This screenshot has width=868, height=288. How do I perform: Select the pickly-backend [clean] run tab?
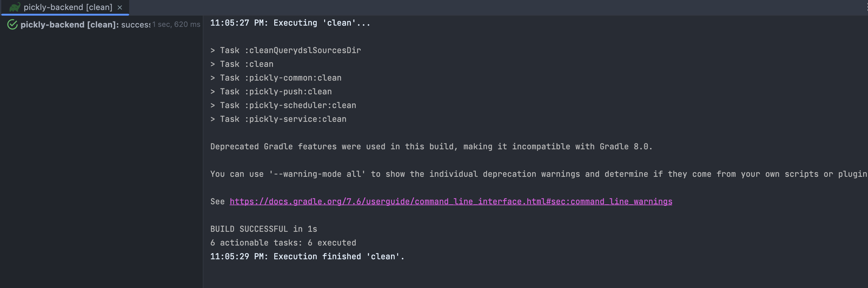65,7
